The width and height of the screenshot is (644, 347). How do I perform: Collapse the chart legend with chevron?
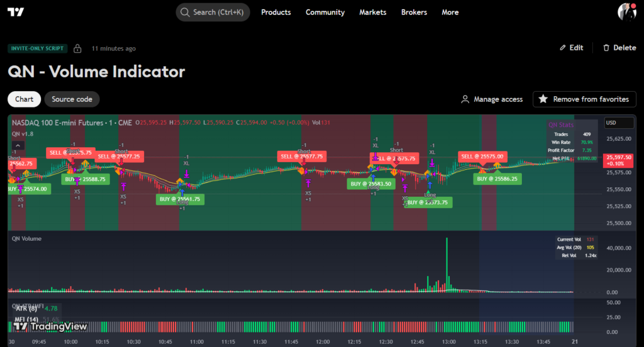[x=18, y=145]
